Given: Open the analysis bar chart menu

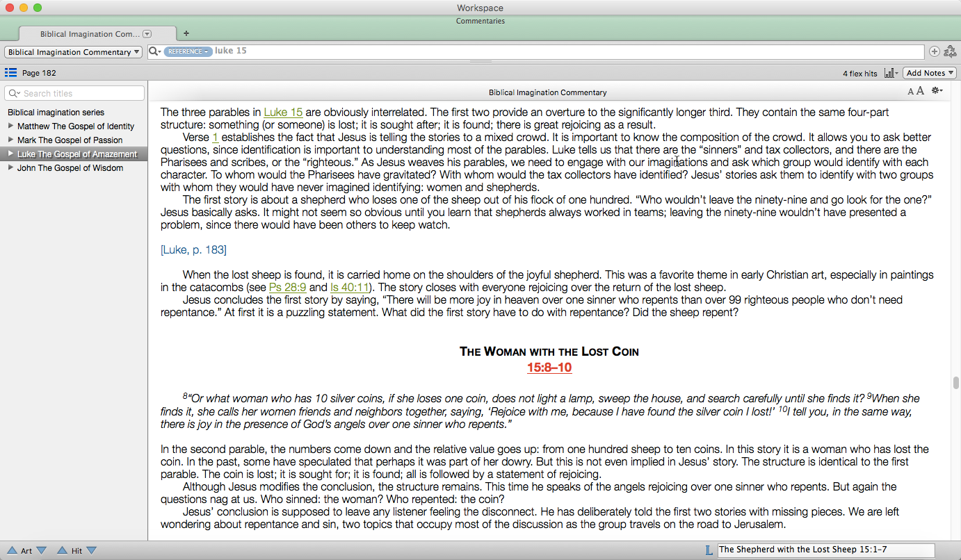Looking at the screenshot, I should [891, 73].
